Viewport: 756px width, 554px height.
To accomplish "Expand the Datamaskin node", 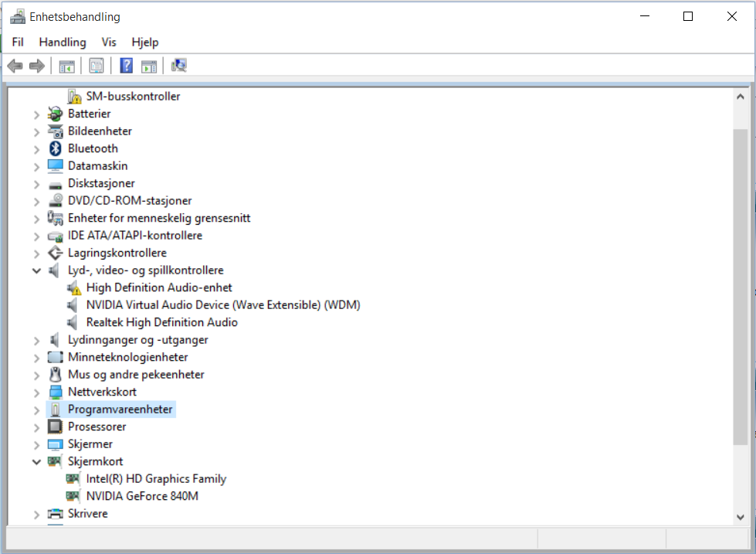I will [36, 166].
